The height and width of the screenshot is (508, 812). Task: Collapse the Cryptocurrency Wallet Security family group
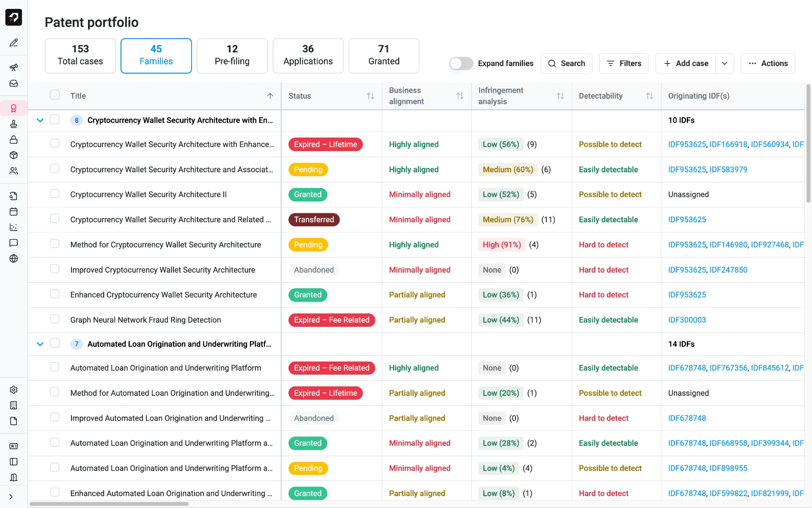[40, 120]
